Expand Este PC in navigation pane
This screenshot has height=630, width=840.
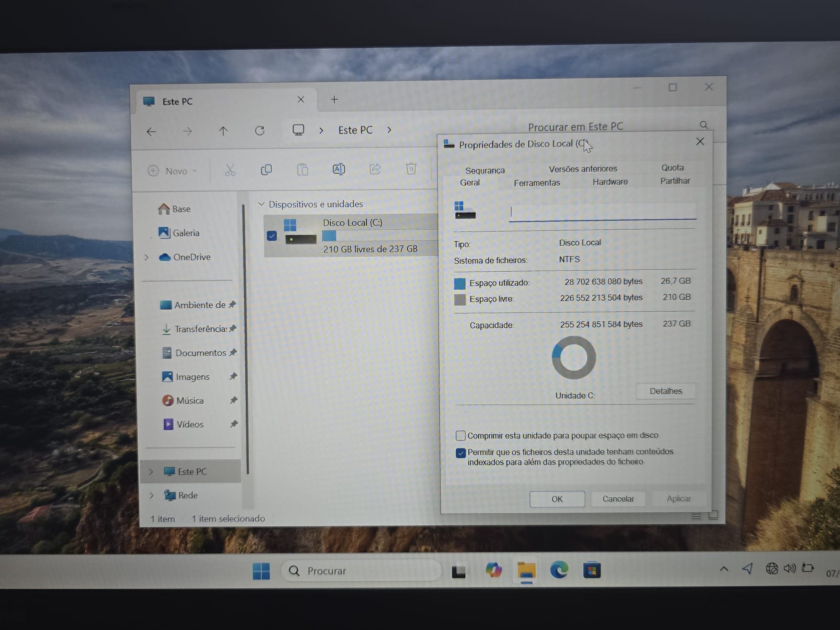click(151, 472)
